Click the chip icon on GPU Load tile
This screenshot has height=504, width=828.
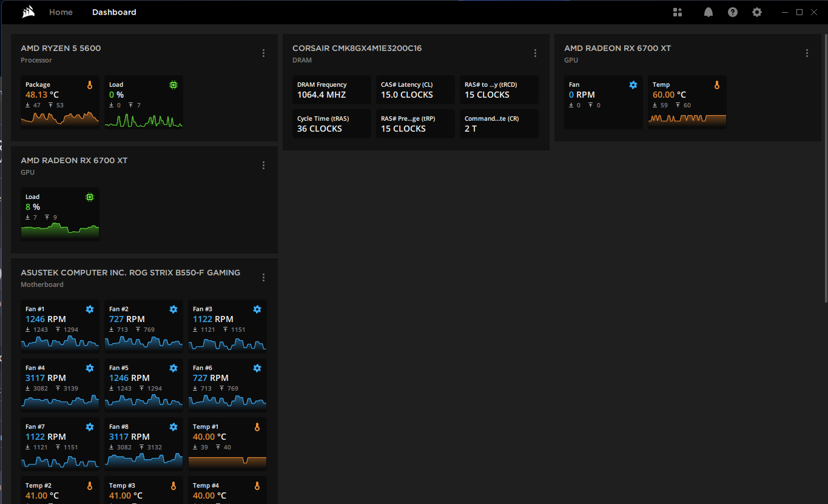(x=90, y=197)
